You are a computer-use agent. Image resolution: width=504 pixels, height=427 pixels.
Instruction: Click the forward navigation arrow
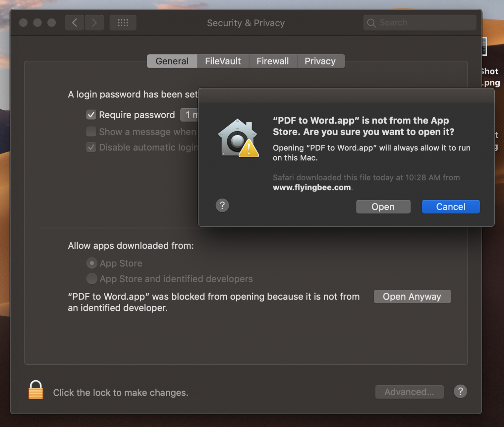click(x=94, y=23)
